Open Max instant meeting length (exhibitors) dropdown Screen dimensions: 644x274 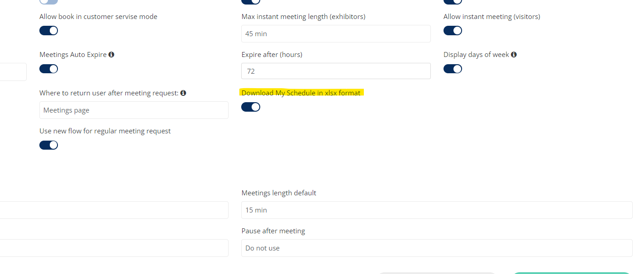336,34
